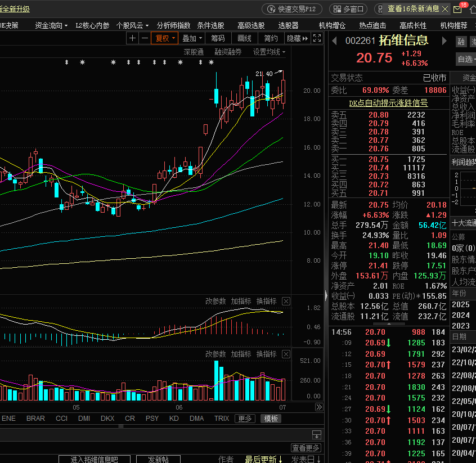The width and height of the screenshot is (476, 463).
Task: Click the 融 margin trading badge
Action: (461, 42)
